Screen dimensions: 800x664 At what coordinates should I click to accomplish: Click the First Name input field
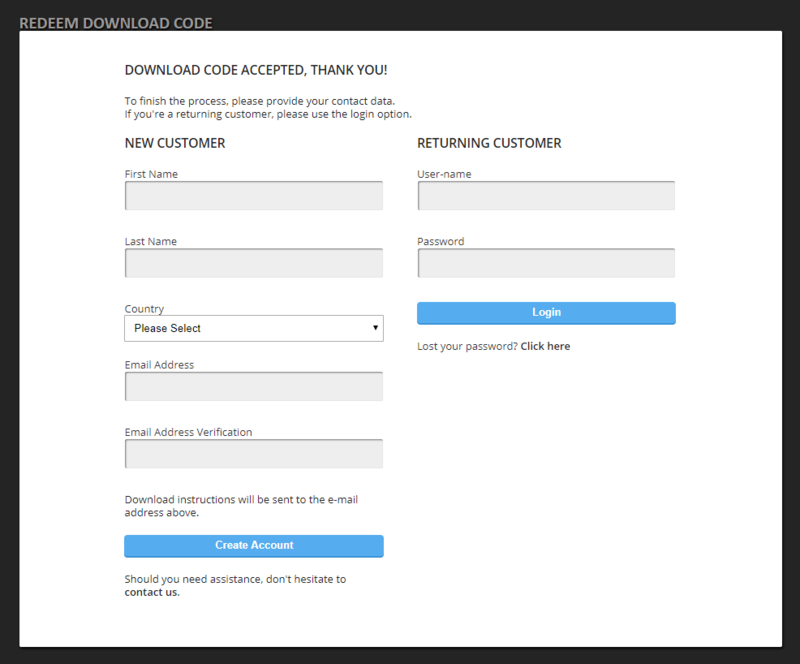click(x=253, y=196)
